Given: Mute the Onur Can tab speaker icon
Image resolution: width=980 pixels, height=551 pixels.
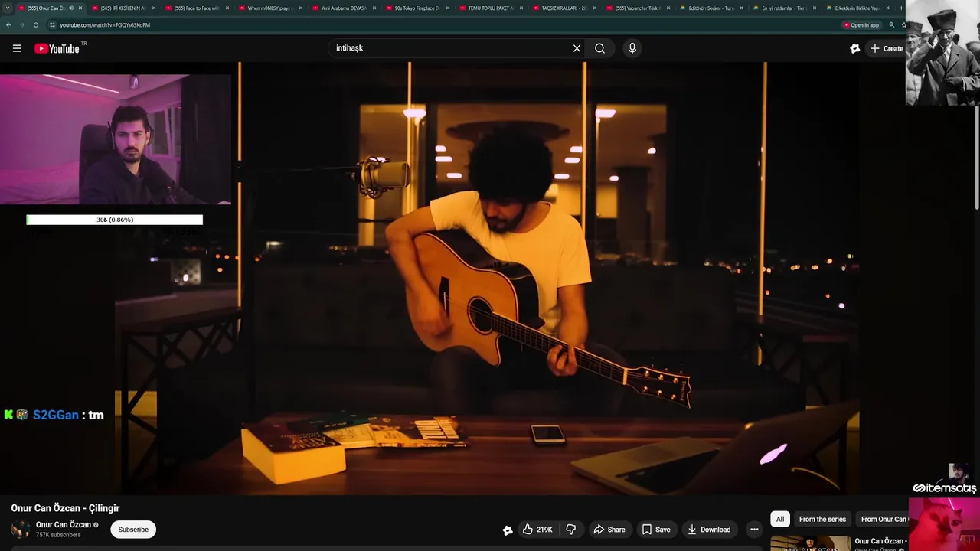Looking at the screenshot, I should tap(71, 8).
